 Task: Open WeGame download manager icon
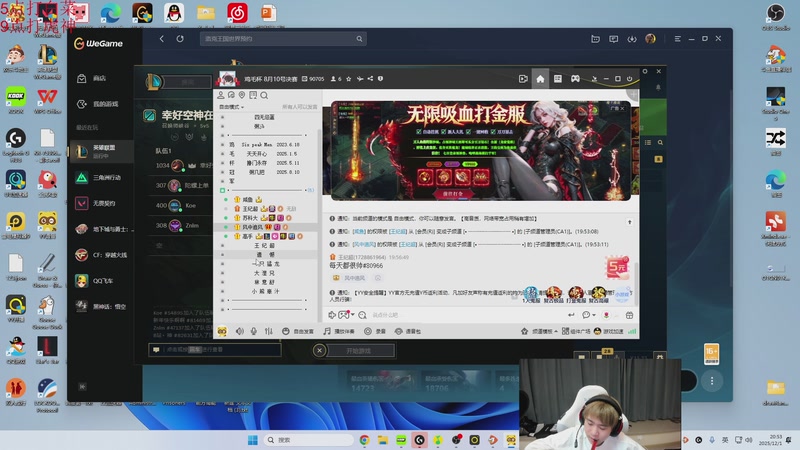click(632, 39)
